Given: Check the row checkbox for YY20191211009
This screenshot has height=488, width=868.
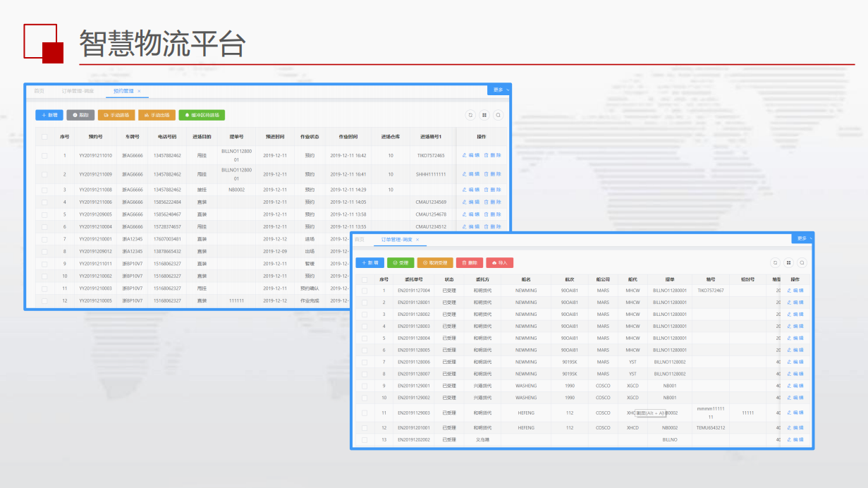Looking at the screenshot, I should [x=44, y=174].
